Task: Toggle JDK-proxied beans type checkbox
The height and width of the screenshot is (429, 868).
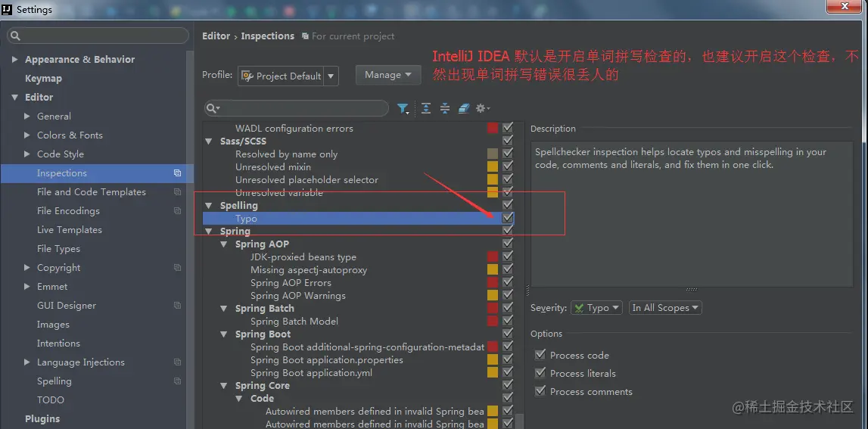Action: (508, 256)
